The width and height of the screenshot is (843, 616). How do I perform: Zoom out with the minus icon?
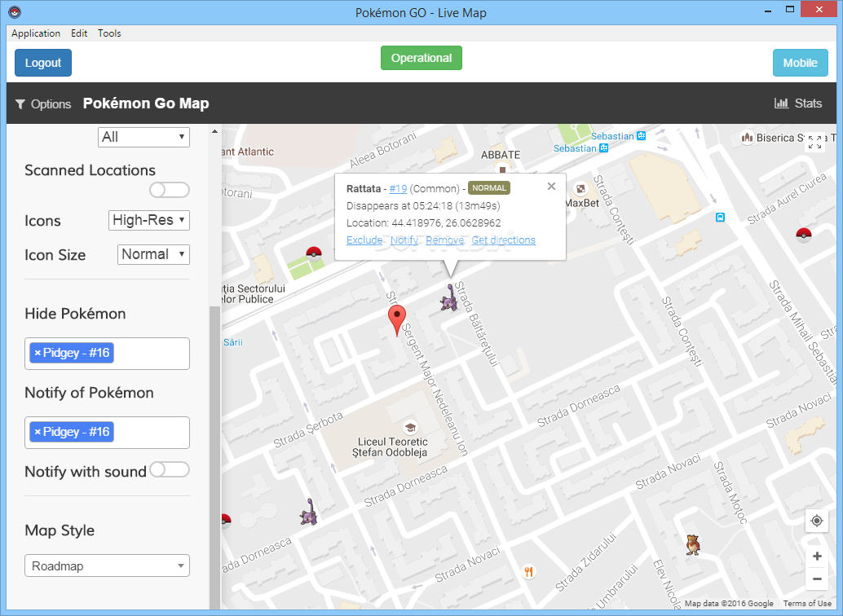pos(817,579)
